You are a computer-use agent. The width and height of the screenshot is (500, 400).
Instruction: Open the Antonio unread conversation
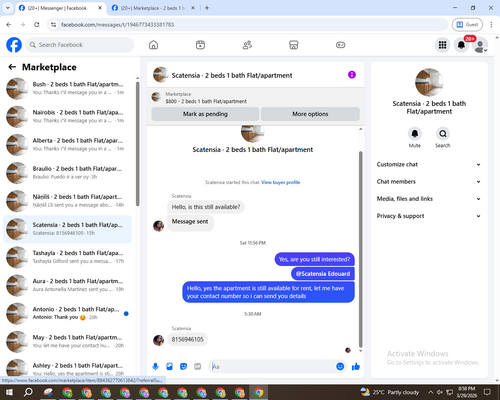click(x=67, y=313)
